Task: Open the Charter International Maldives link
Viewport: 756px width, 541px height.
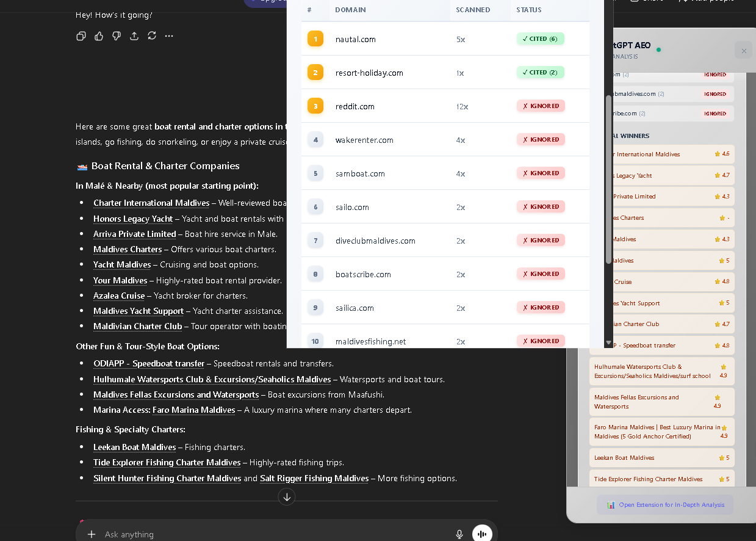Action: [151, 203]
